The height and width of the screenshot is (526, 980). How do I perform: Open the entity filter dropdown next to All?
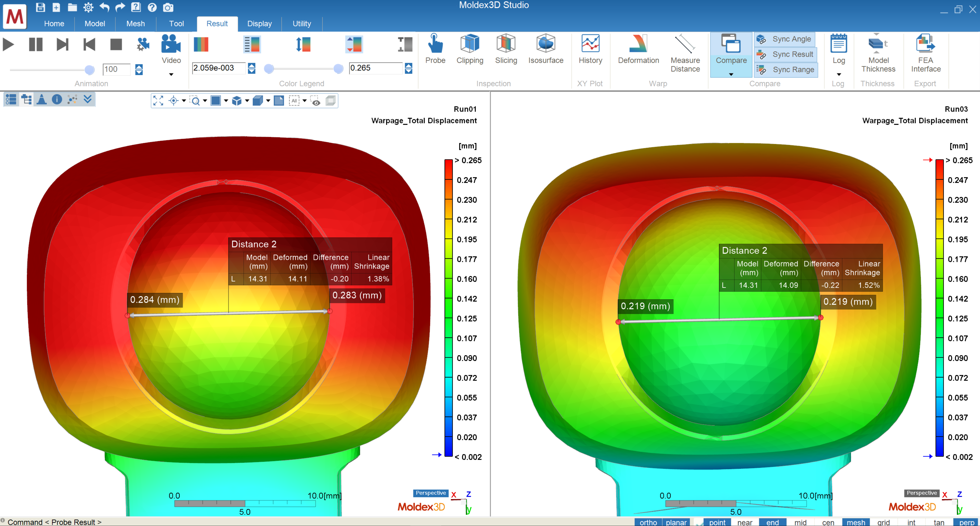[305, 101]
